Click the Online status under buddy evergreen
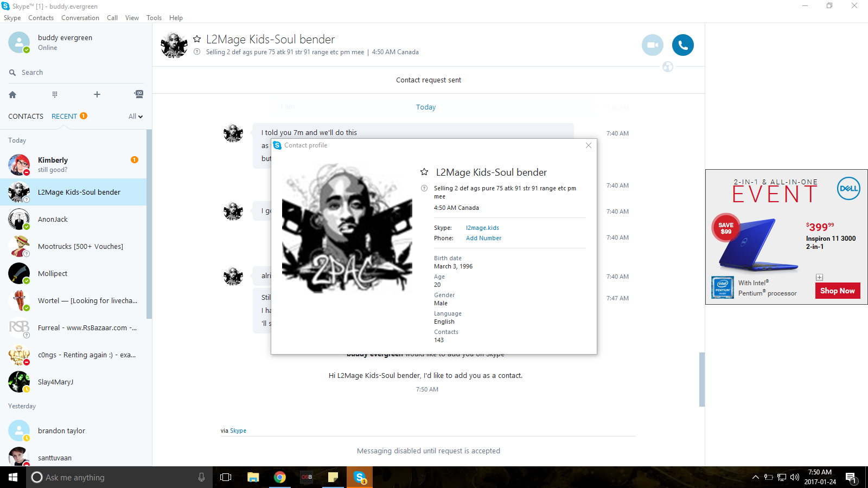Viewport: 868px width, 488px height. 47,48
